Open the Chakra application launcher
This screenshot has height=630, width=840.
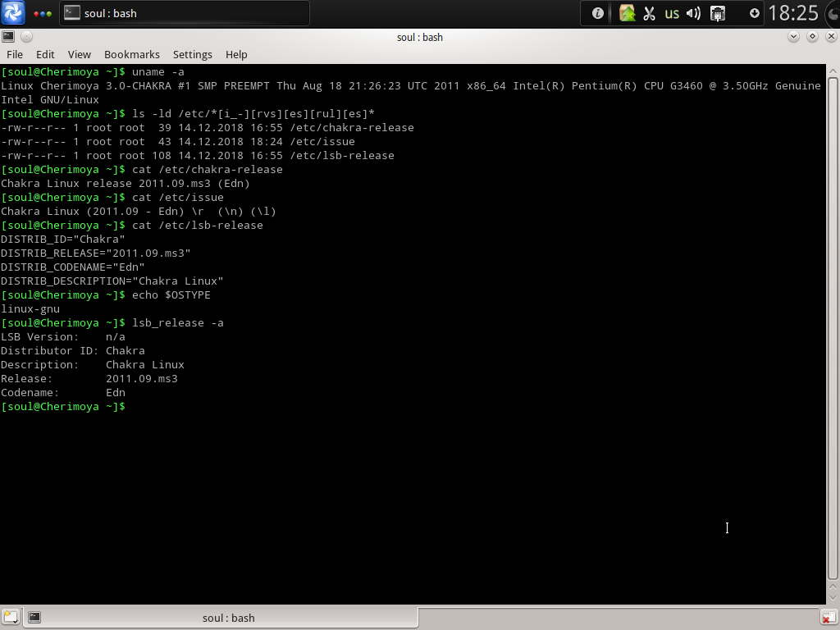point(13,13)
